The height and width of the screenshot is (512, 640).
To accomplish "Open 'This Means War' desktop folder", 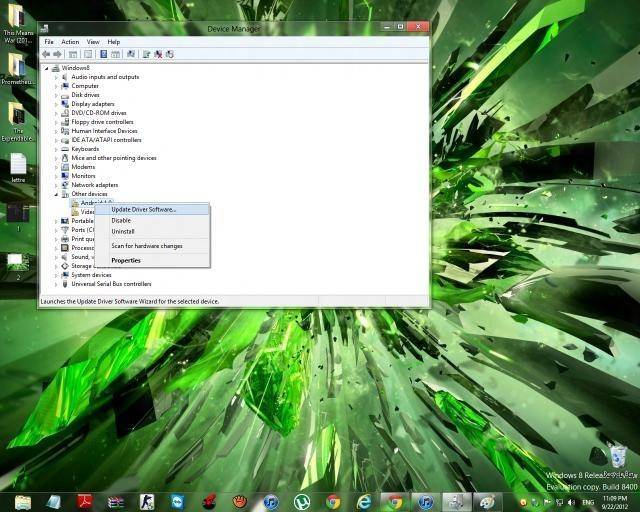I will 17,22.
